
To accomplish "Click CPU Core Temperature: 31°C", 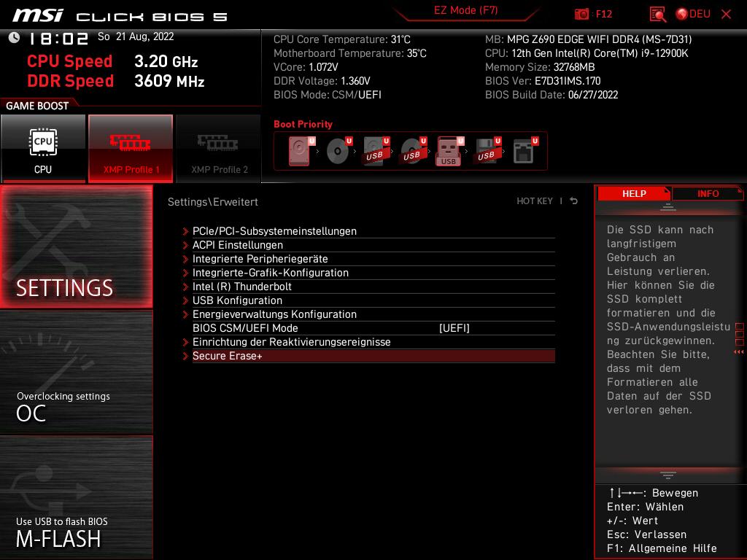I will pyautogui.click(x=341, y=39).
